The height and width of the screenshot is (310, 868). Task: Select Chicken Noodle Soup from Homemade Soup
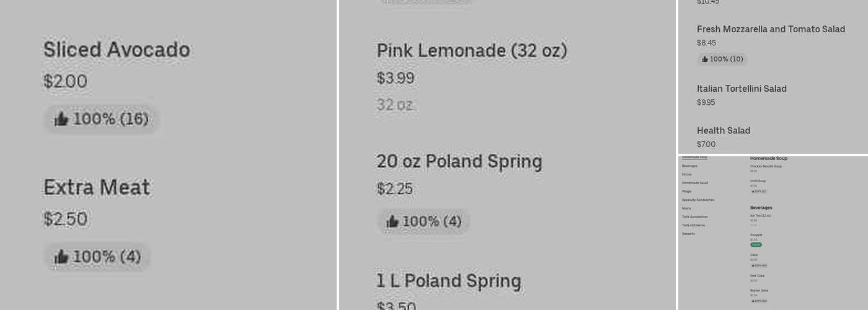[766, 166]
